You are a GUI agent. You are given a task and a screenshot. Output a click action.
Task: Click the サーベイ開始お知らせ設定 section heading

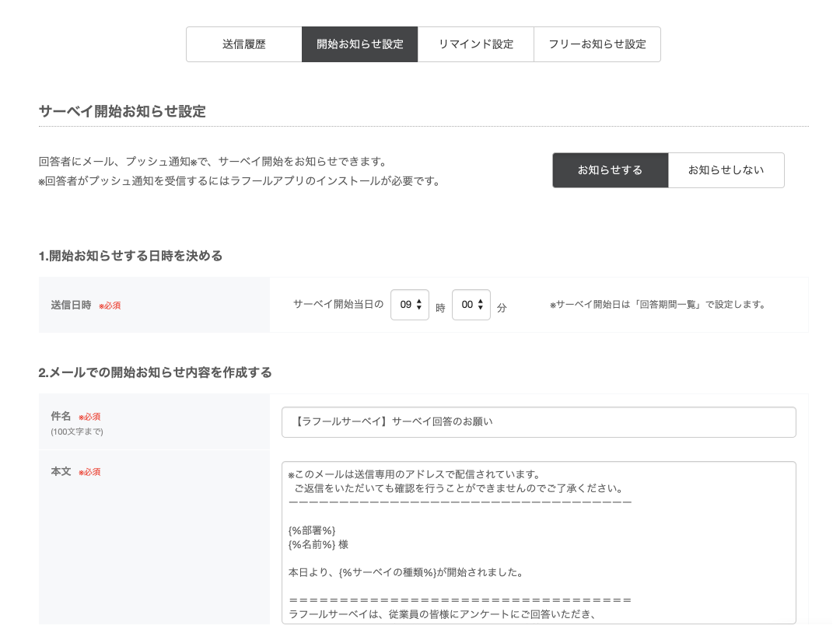[122, 111]
